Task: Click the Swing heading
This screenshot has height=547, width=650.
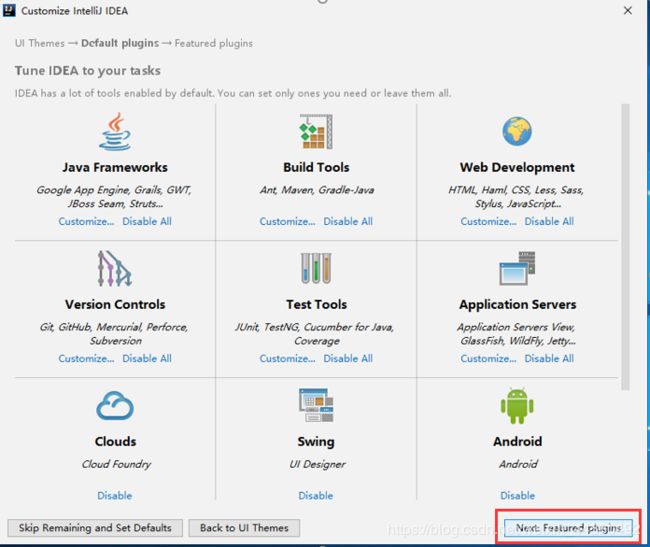Action: (x=316, y=442)
